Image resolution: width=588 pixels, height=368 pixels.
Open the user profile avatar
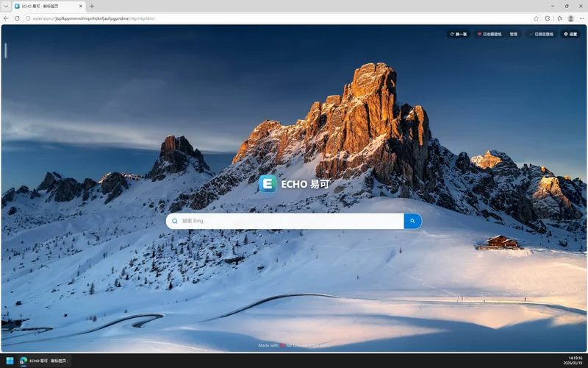[x=571, y=18]
